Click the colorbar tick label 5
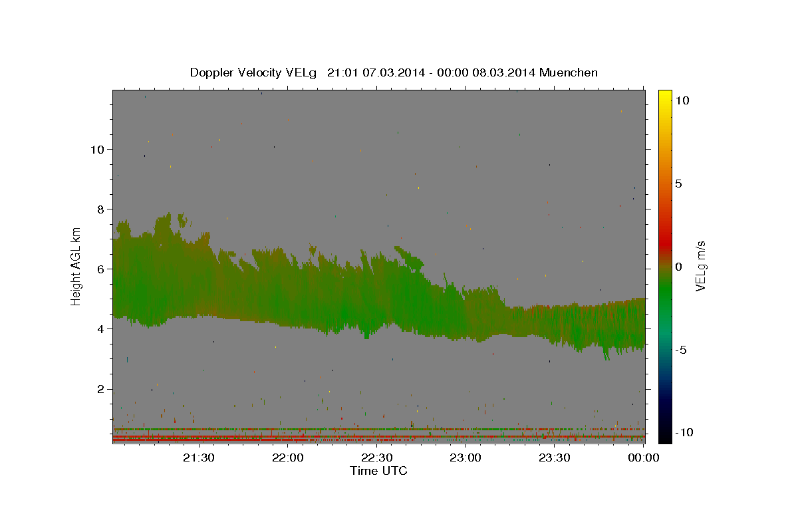Image resolution: width=798 pixels, height=532 pixels. [x=678, y=184]
